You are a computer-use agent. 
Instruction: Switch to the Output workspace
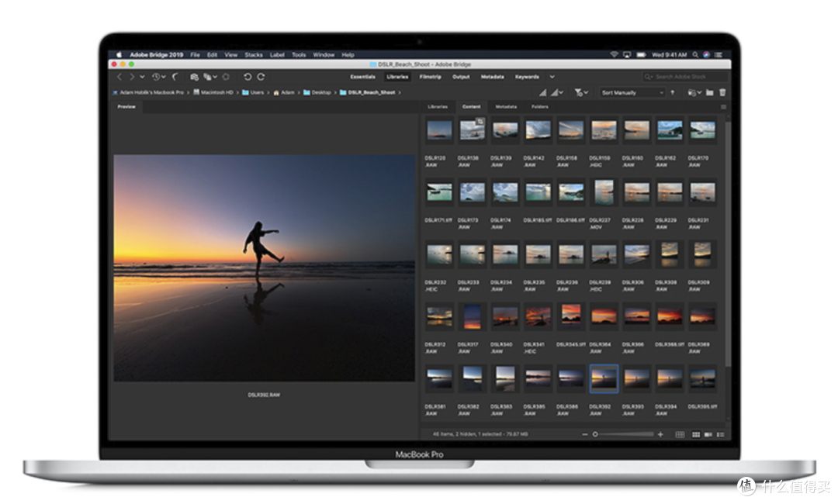461,77
